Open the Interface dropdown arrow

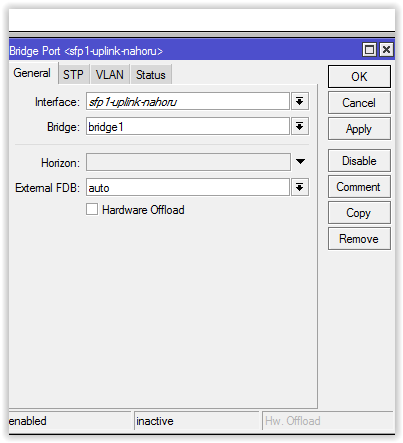click(300, 101)
